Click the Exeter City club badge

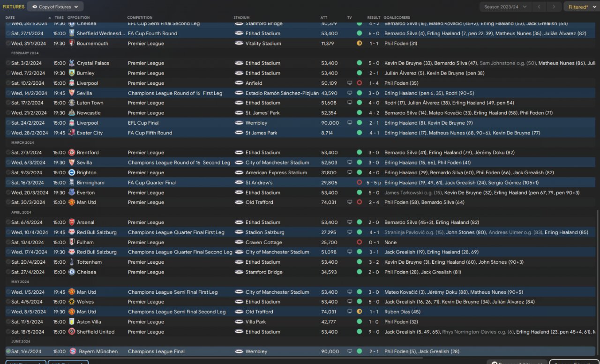tap(72, 133)
